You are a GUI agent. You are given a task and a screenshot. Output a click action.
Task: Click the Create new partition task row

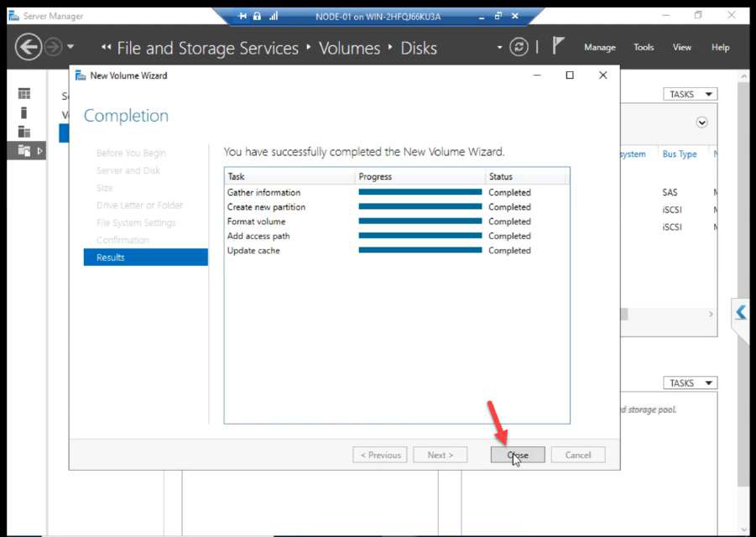click(397, 206)
